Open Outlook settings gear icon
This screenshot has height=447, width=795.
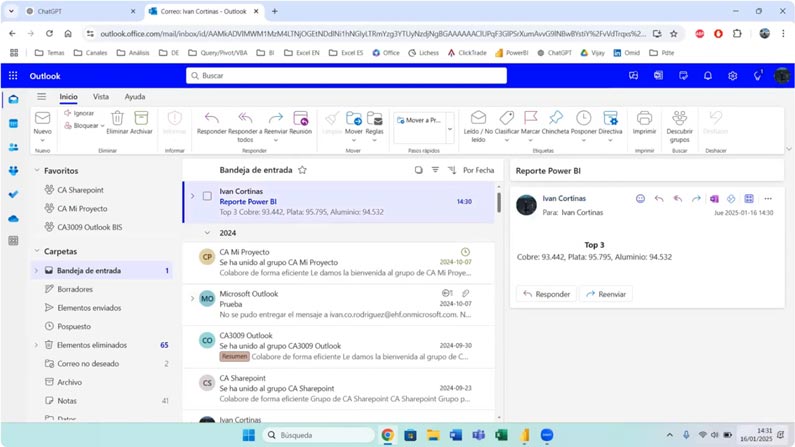[733, 76]
